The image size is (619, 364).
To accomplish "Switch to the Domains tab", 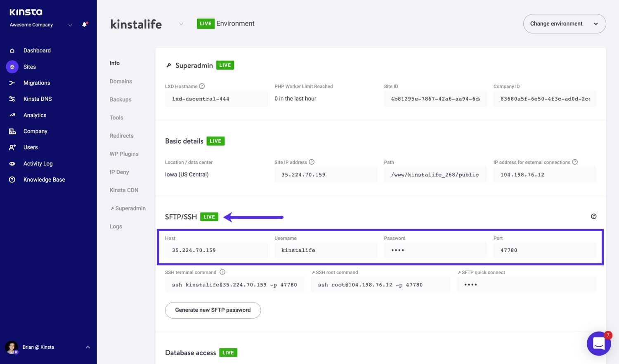I will pyautogui.click(x=120, y=81).
